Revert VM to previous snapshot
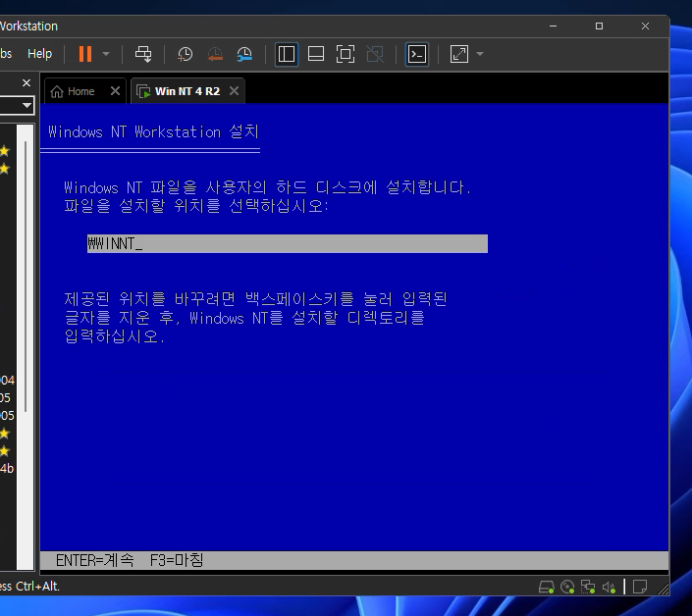The image size is (692, 616). (215, 54)
